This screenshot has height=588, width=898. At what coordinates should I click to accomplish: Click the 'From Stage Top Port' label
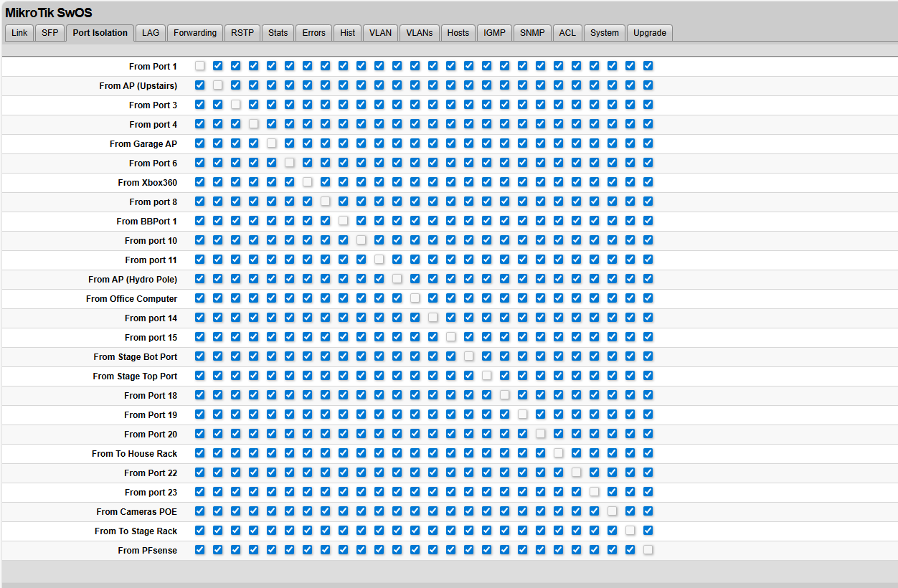click(x=135, y=376)
